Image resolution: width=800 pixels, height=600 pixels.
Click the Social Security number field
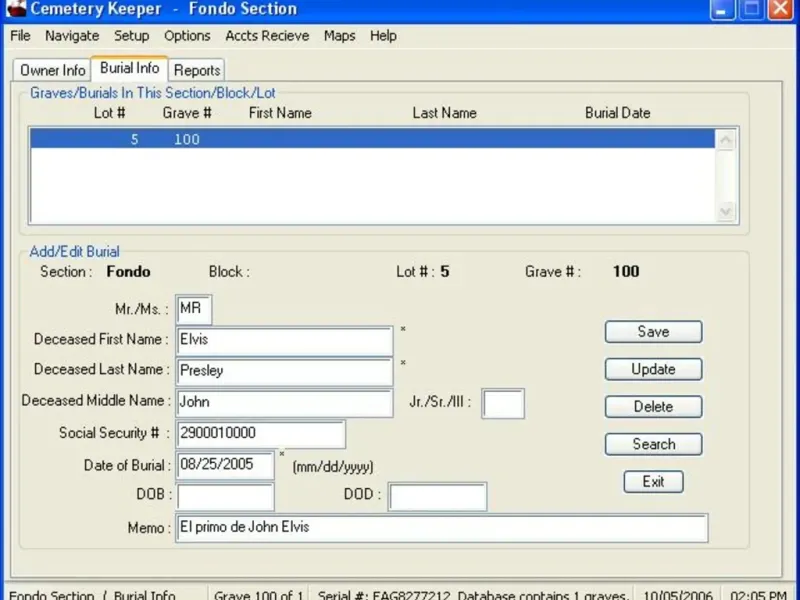pos(261,434)
